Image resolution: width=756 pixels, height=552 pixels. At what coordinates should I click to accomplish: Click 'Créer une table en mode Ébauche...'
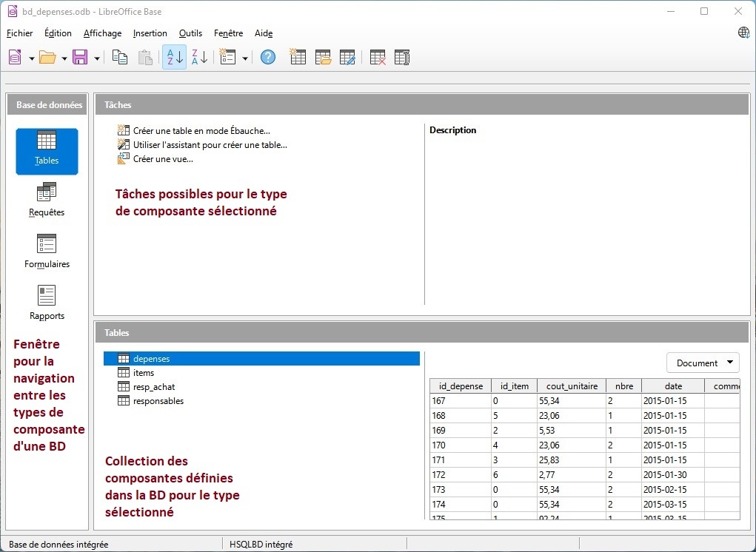click(201, 131)
